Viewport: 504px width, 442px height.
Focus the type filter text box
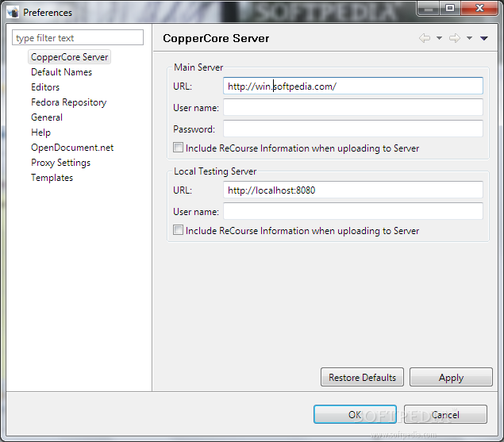(78, 37)
